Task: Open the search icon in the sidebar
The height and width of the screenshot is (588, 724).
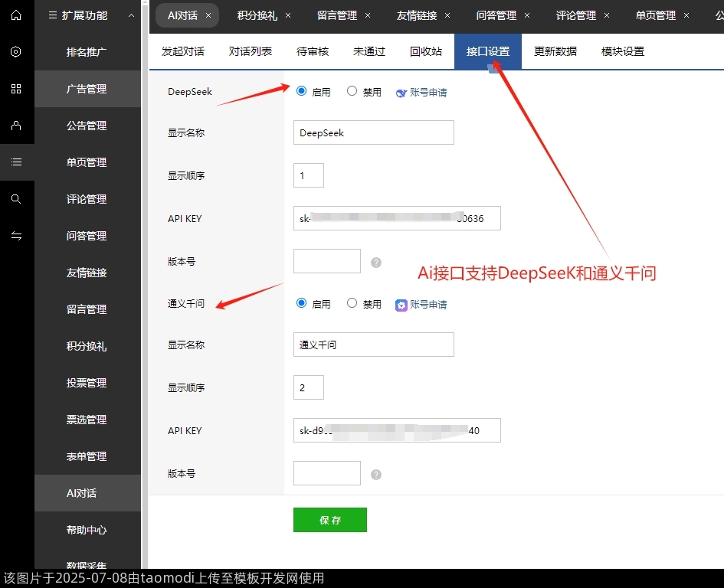Action: click(17, 199)
